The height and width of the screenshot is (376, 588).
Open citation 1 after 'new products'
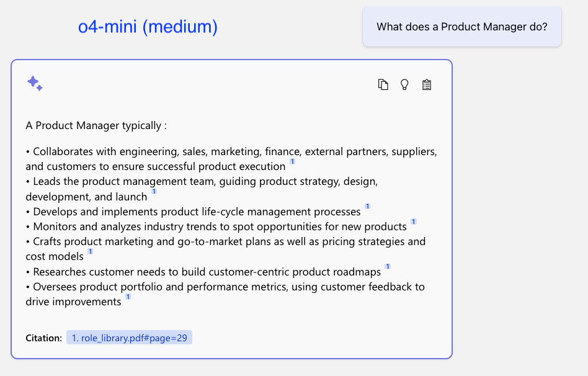coord(414,222)
